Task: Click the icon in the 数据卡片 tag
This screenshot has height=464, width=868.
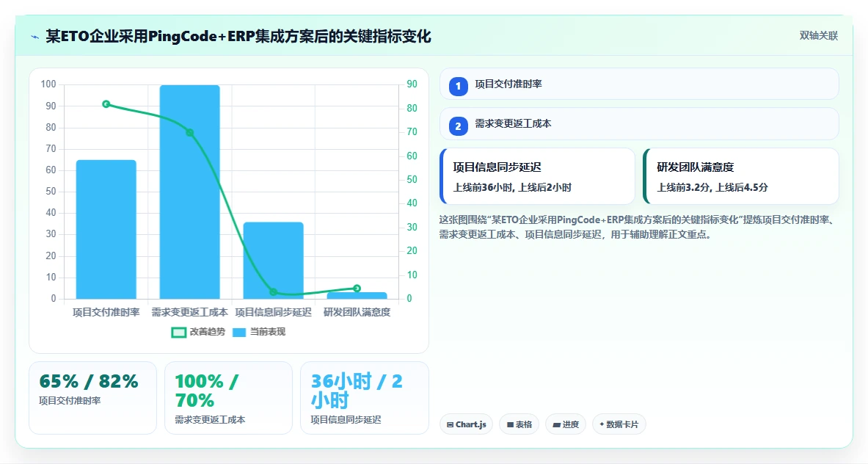Action: 602,424
